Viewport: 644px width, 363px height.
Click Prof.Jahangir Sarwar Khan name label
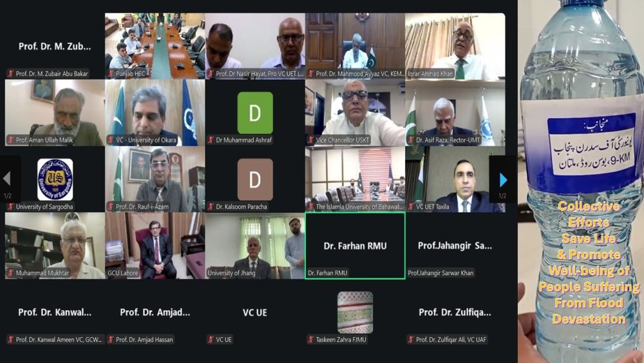click(440, 273)
